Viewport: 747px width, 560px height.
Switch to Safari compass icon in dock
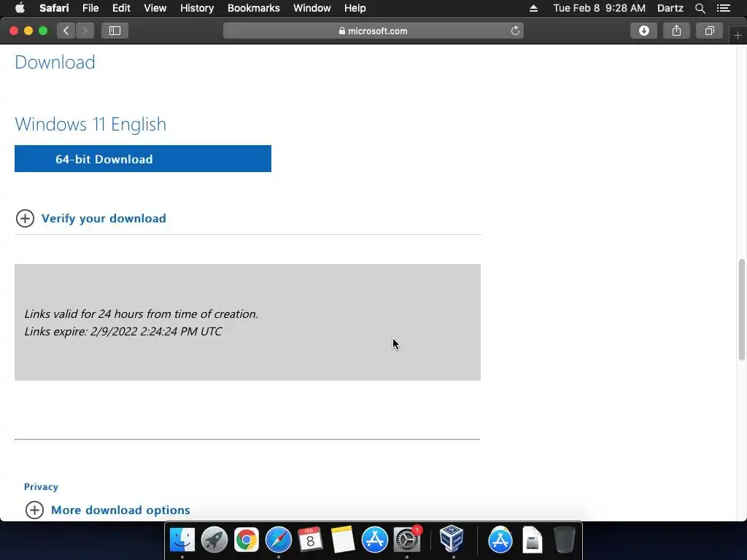coord(278,540)
